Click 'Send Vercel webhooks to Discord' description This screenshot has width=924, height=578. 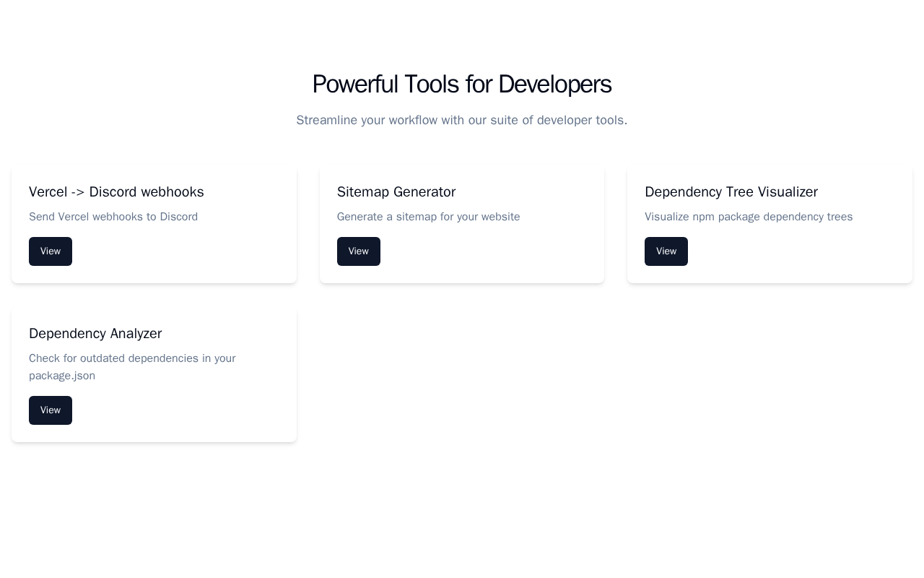click(113, 217)
